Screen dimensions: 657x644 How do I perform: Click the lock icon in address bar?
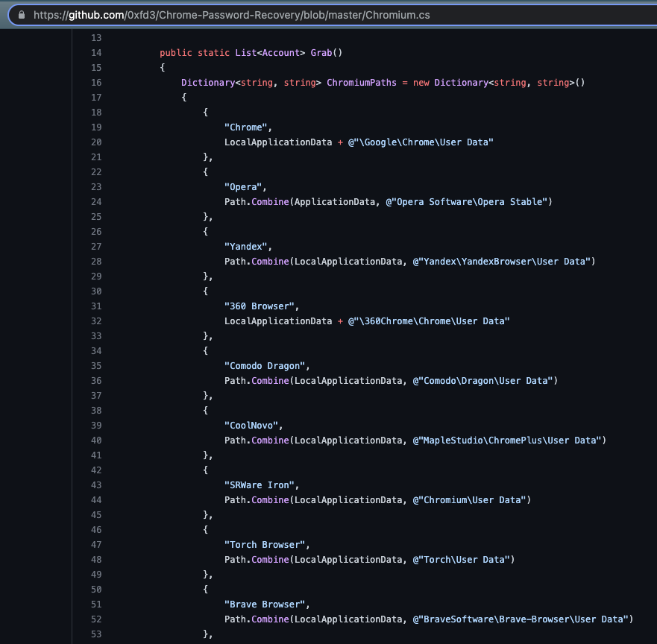[22, 15]
